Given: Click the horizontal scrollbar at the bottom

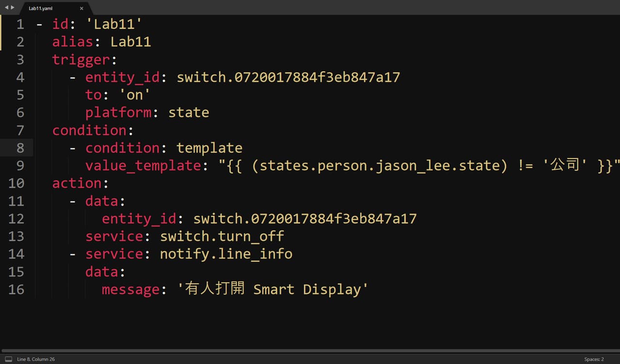Looking at the screenshot, I should 310,350.
